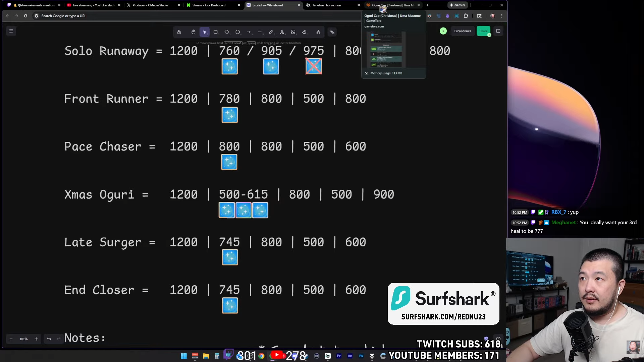Select the Ellipse tool
Screen dimensions: 644x362
[x=238, y=32]
